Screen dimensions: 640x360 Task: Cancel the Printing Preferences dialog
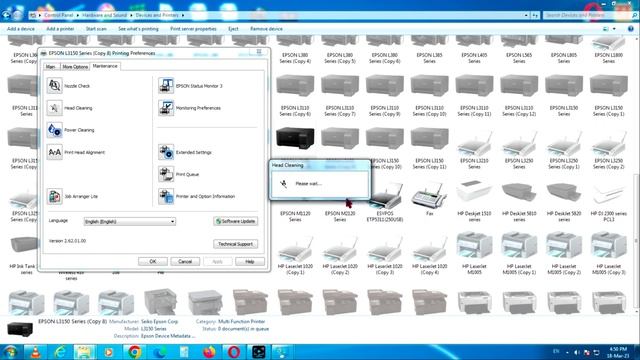[x=185, y=261]
